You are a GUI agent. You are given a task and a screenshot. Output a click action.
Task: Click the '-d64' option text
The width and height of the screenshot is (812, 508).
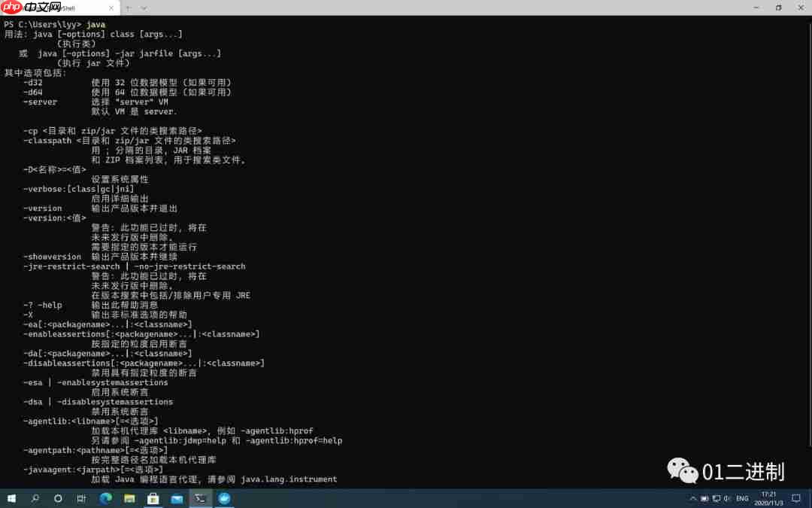click(32, 93)
